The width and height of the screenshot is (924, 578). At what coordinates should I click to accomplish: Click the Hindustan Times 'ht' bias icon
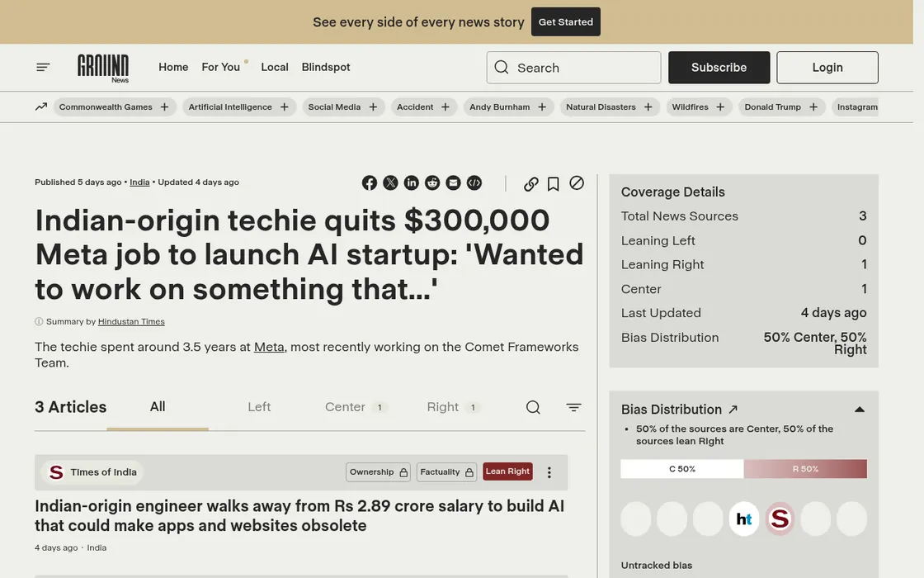coord(743,519)
